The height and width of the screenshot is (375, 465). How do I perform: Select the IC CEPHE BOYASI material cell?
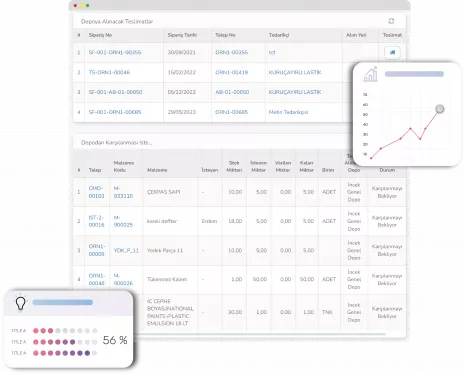click(170, 312)
